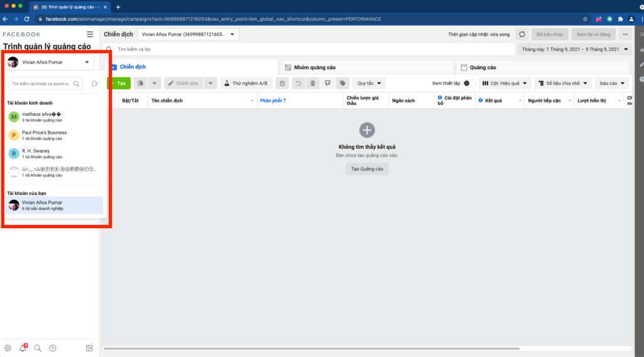Expand duplicate button dropdown arrow
644x357 pixels.
155,84
